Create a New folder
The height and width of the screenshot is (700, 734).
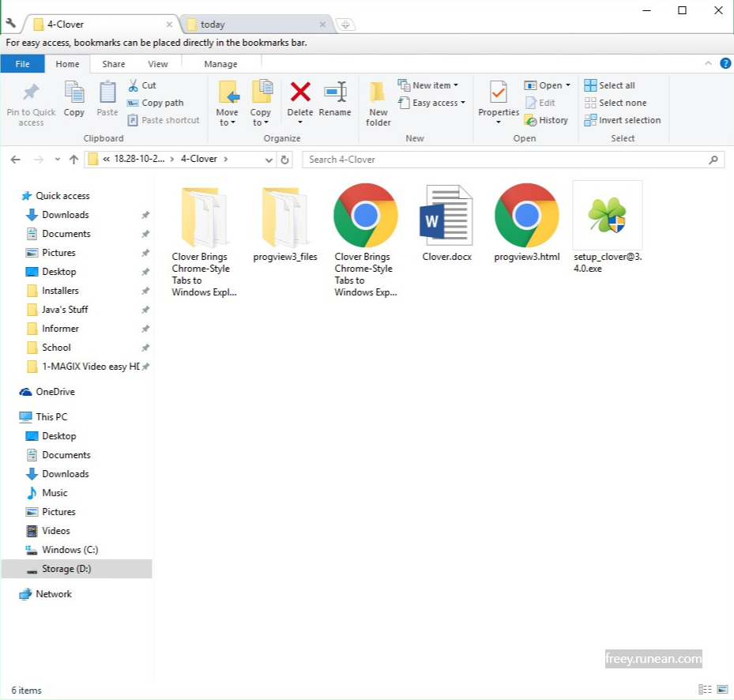[x=378, y=103]
